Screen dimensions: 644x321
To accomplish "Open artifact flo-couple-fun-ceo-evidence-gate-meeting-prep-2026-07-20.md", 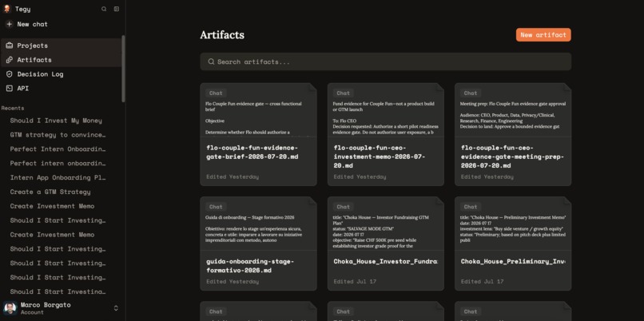I will (x=513, y=135).
